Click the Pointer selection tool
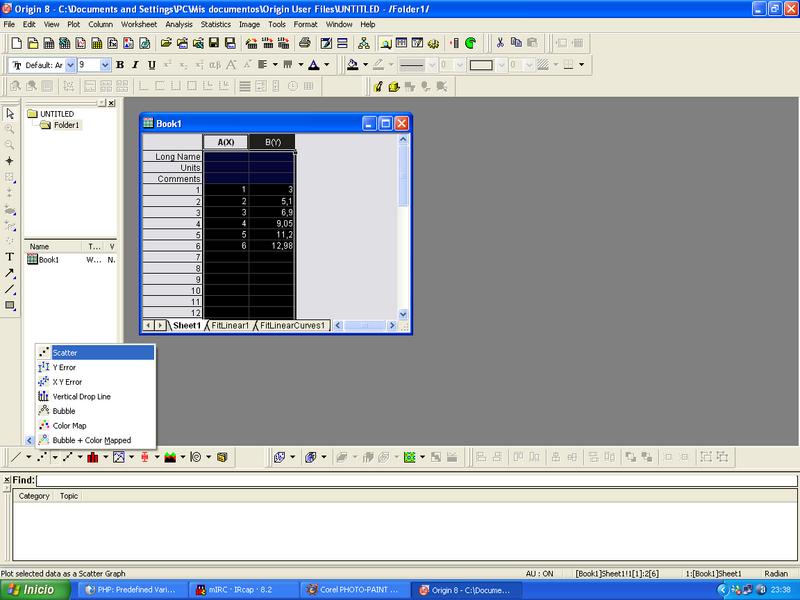Screen dimensions: 800x600 coord(10,113)
